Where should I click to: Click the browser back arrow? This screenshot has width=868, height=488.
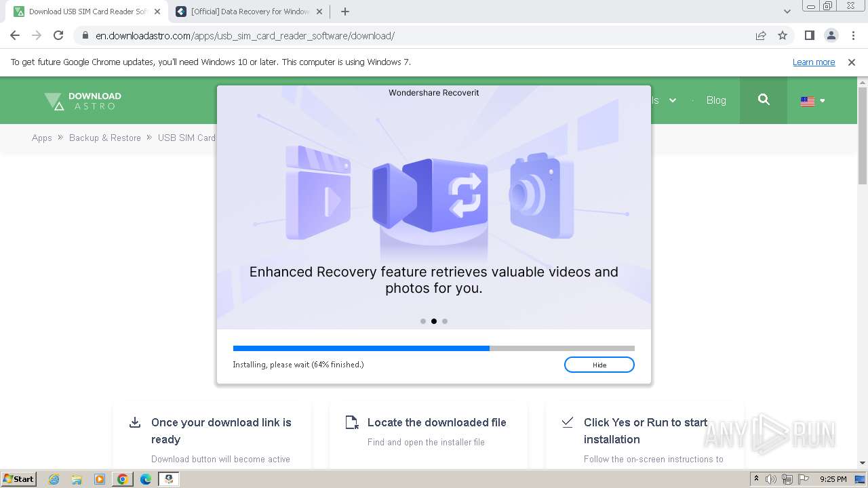click(15, 35)
